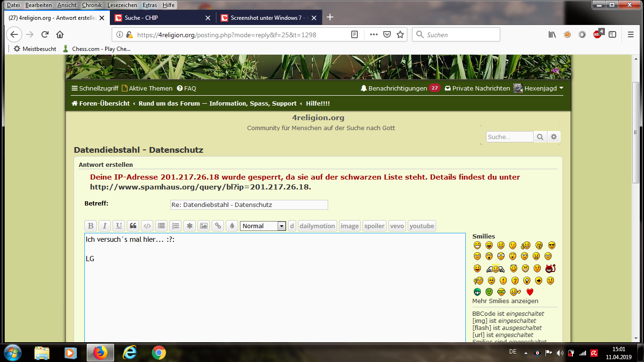
Task: Insert a URL with the link icon
Action: pos(218,226)
